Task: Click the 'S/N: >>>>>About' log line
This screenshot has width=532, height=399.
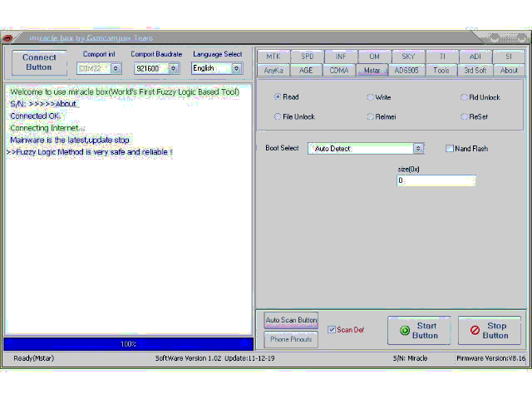Action: [43, 104]
